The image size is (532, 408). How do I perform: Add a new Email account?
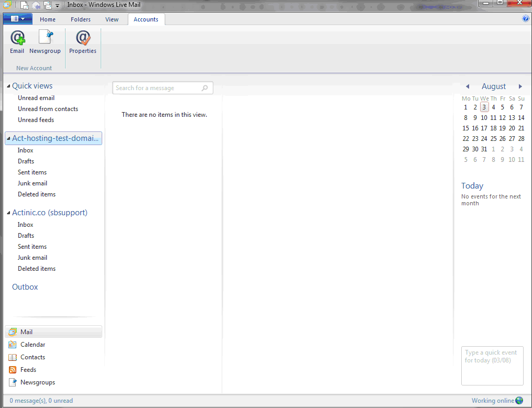[x=17, y=42]
